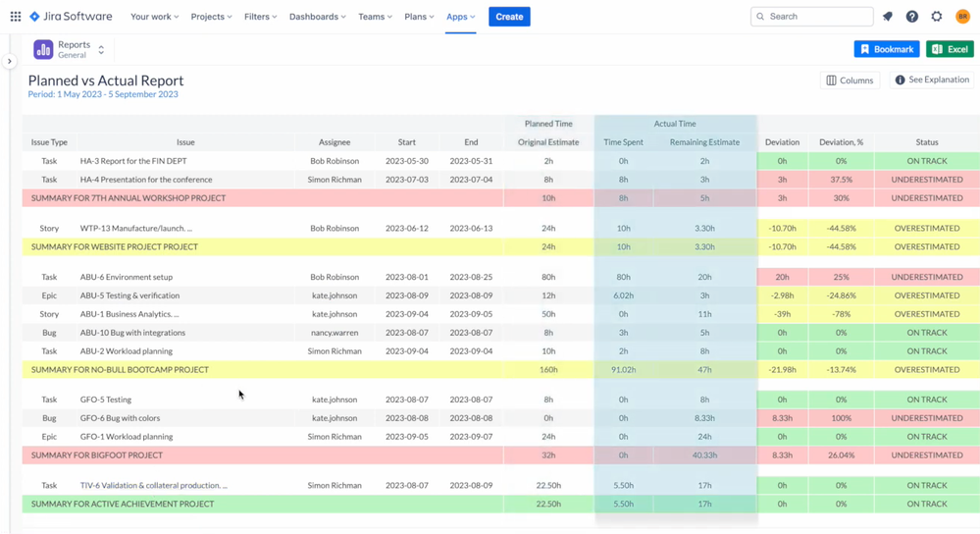
Task: Click the purple Reports app icon
Action: [43, 49]
